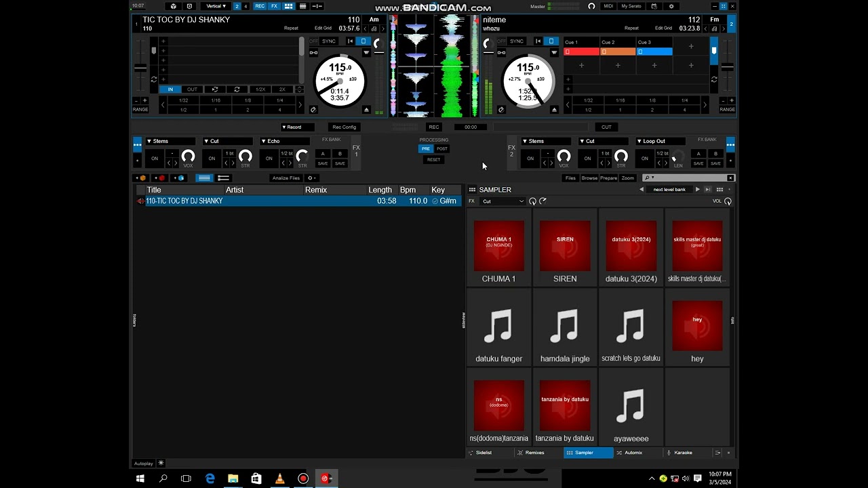Set loop IN point on left deck
This screenshot has width=868, height=488.
[x=170, y=89]
